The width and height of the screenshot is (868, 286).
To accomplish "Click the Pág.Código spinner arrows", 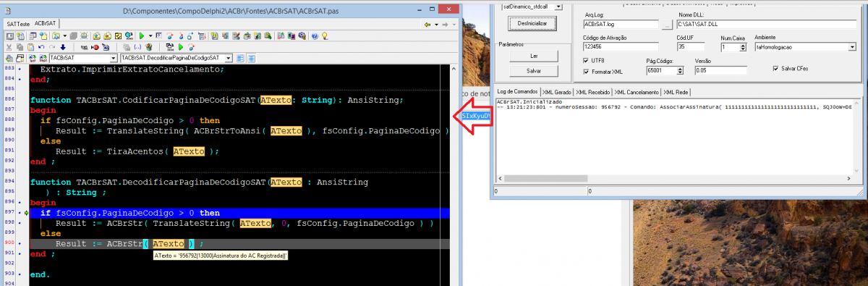I will click(x=681, y=71).
